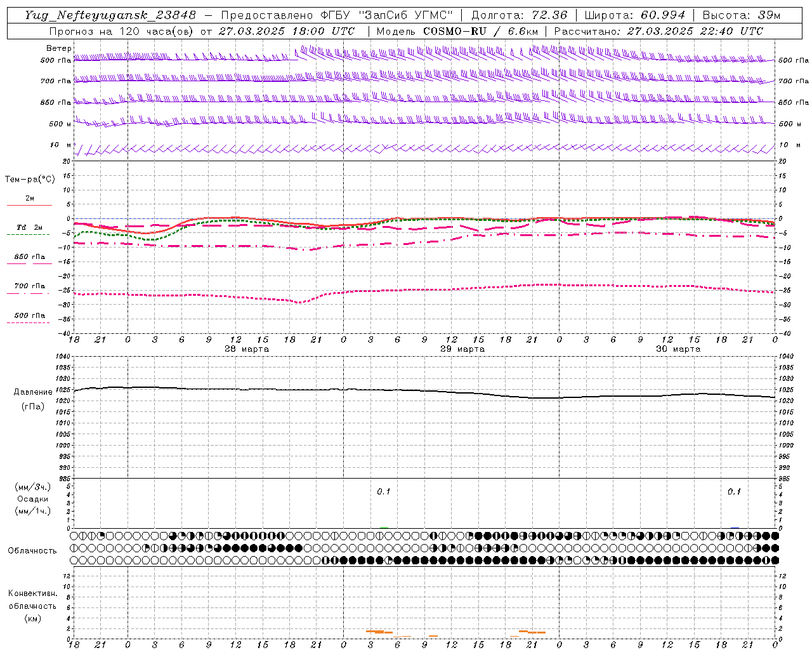Click the station title Yug_Nefteyugansk_23848

point(110,15)
